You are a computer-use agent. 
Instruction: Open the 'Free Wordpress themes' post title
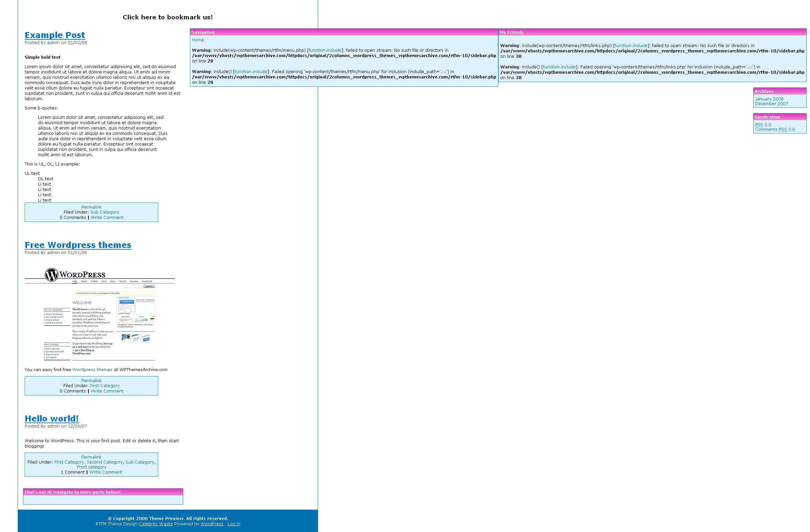78,245
